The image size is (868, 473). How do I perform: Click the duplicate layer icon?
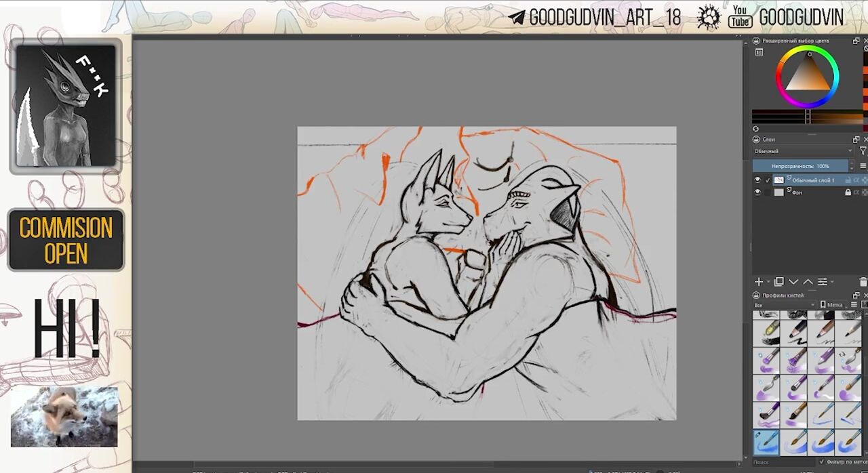779,282
